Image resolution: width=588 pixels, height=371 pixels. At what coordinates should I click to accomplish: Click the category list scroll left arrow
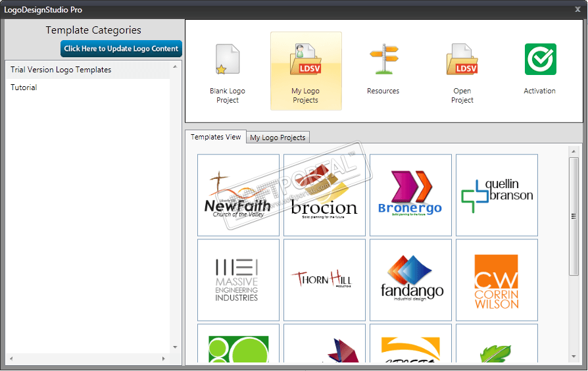coord(11,359)
